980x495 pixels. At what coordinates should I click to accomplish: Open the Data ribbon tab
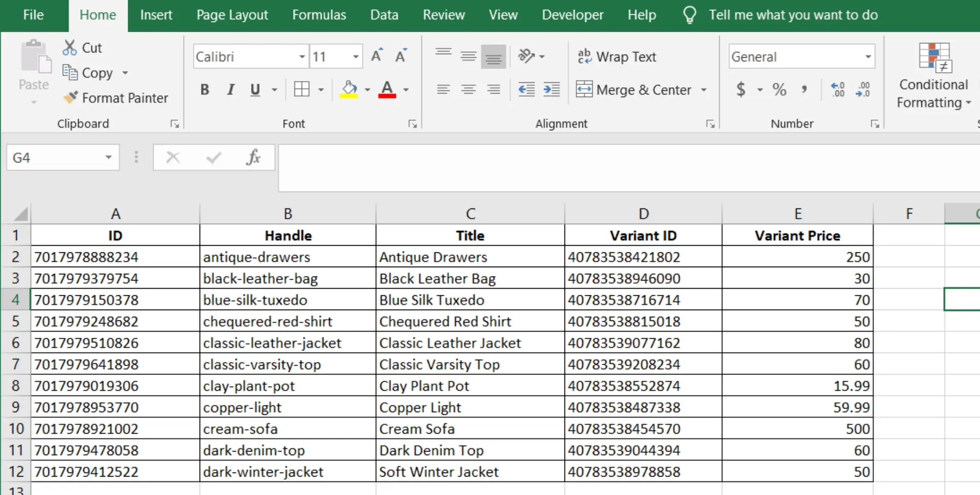[384, 15]
